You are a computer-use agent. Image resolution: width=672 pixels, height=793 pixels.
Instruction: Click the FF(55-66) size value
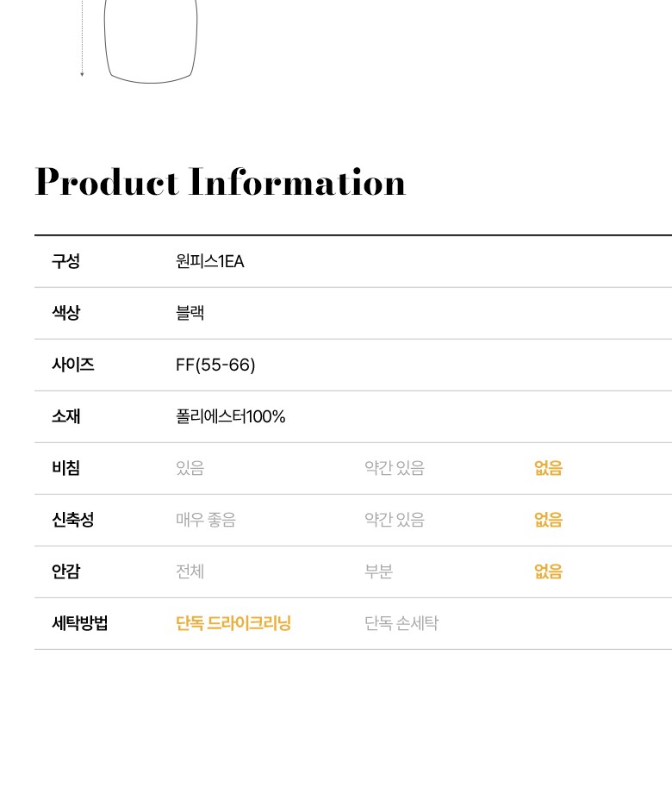tap(215, 365)
